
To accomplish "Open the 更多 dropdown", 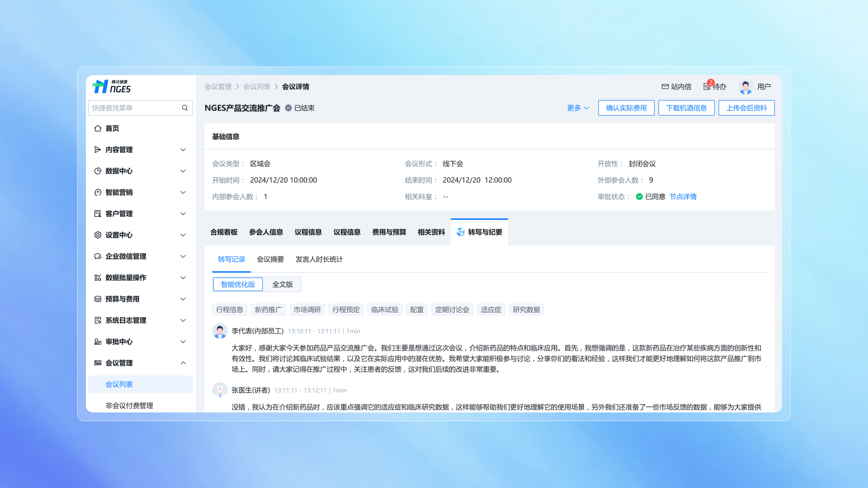I will (578, 108).
